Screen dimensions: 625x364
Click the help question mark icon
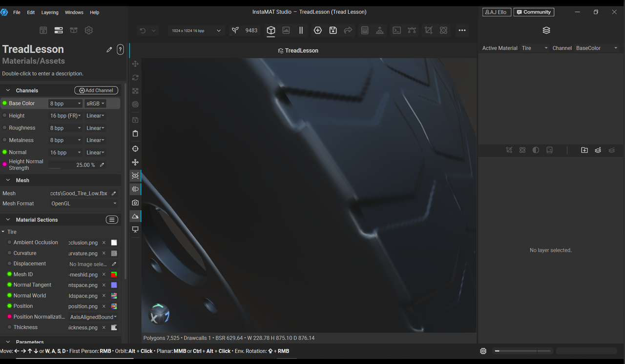[x=120, y=49]
